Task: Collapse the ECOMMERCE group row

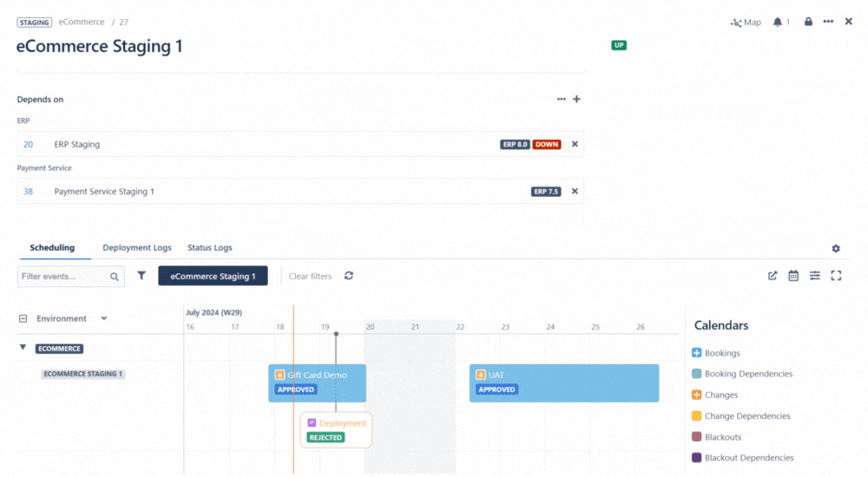Action: click(23, 348)
